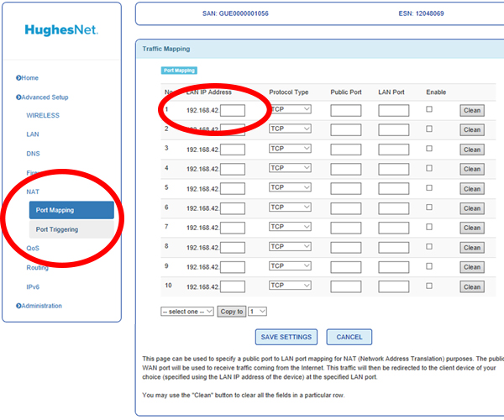
Task: Open the QoS settings page
Action: coord(33,248)
